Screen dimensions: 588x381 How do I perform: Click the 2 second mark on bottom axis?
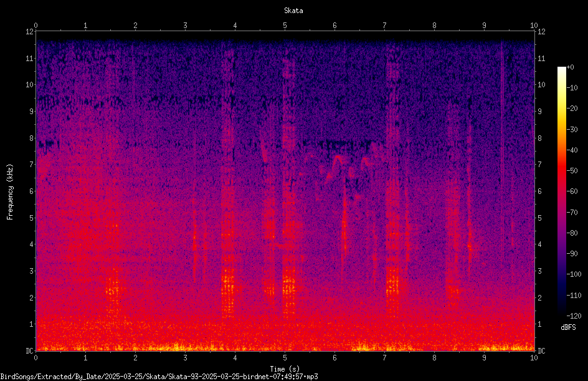click(x=135, y=358)
